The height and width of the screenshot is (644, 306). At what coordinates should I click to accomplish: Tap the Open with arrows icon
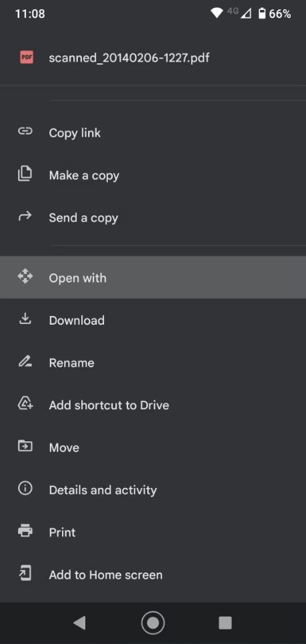pyautogui.click(x=25, y=277)
